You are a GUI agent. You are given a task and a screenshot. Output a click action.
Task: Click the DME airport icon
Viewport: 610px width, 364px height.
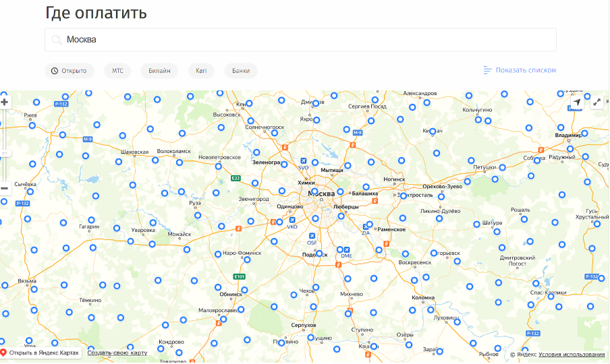tap(347, 249)
